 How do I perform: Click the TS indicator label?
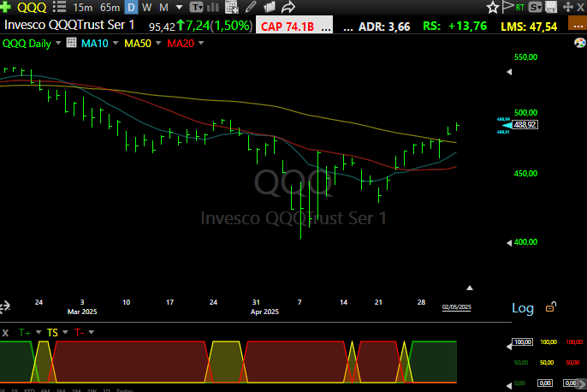pos(52,332)
